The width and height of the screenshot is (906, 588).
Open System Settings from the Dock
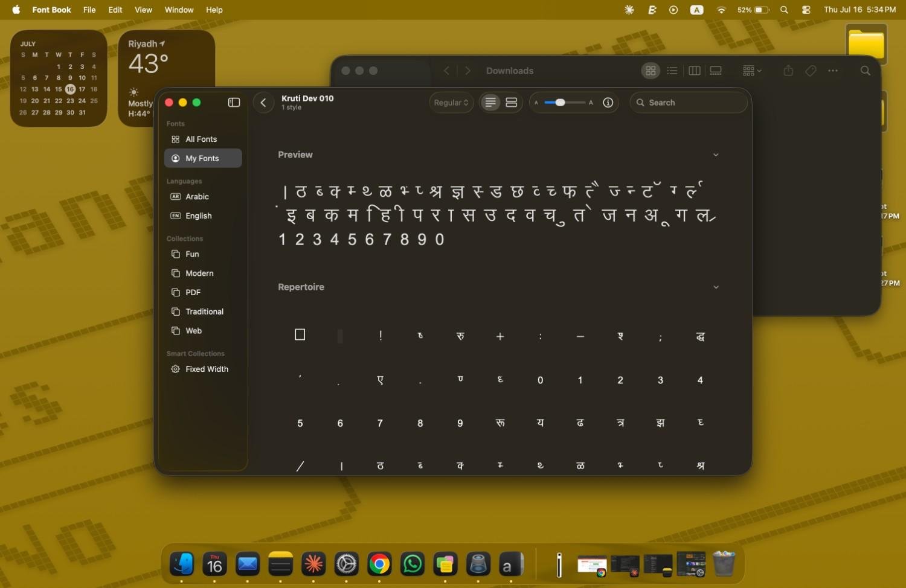[347, 564]
